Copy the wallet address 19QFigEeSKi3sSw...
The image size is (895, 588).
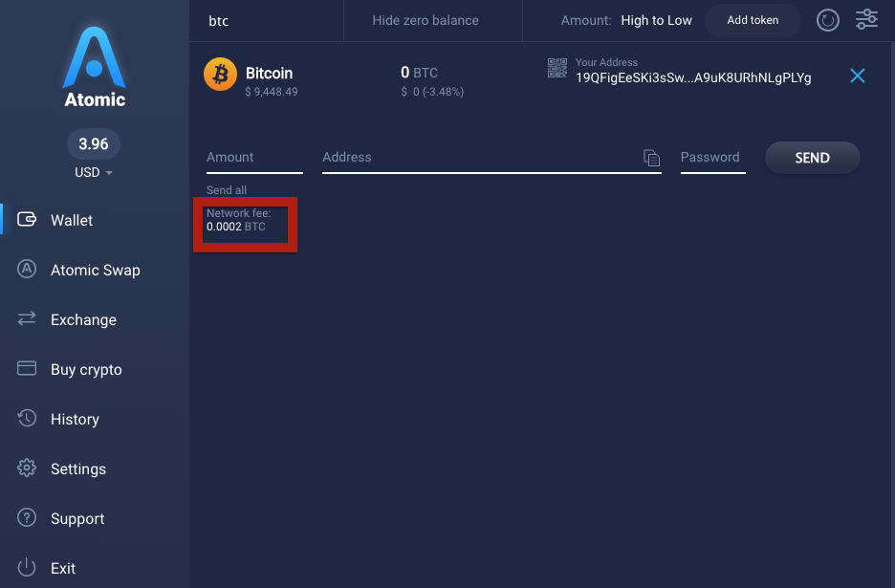click(x=693, y=77)
